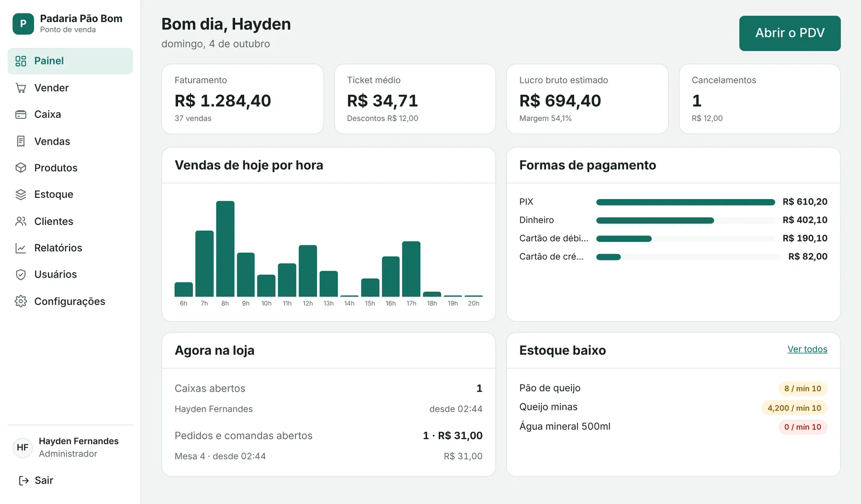The width and height of the screenshot is (861, 504).
Task: Click the Ticket médio R$ 34,71 card
Action: (415, 99)
